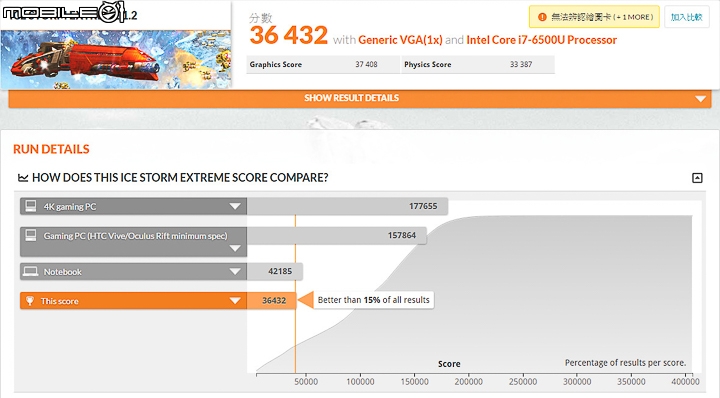Image resolution: width=720 pixels, height=398 pixels.
Task: Click the Graphics Score label
Action: (276, 65)
